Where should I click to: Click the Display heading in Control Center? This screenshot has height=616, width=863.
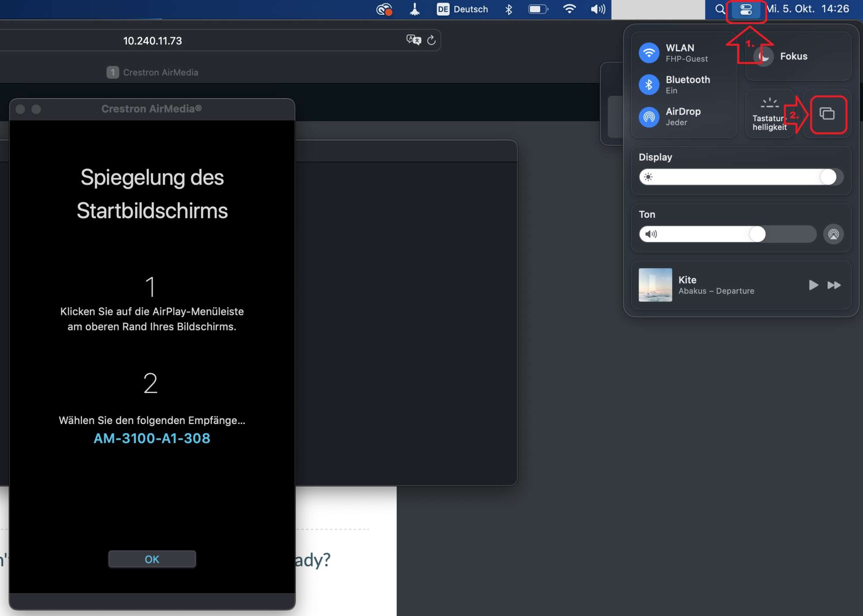[655, 157]
